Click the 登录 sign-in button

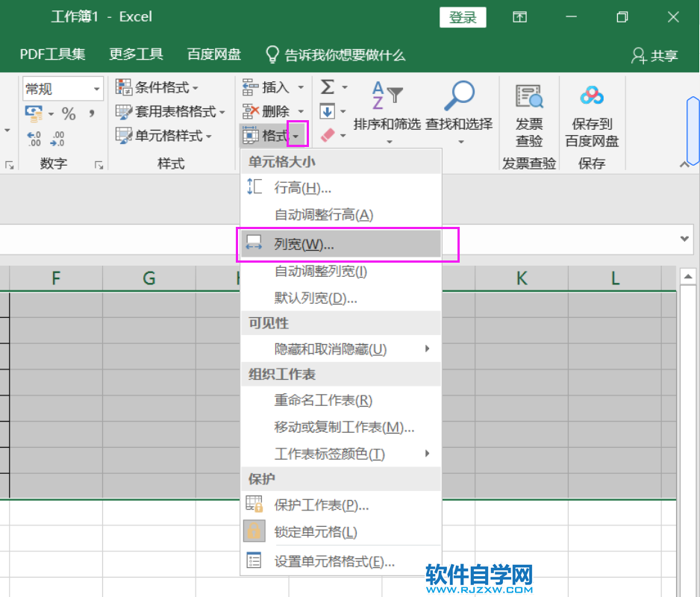point(463,16)
